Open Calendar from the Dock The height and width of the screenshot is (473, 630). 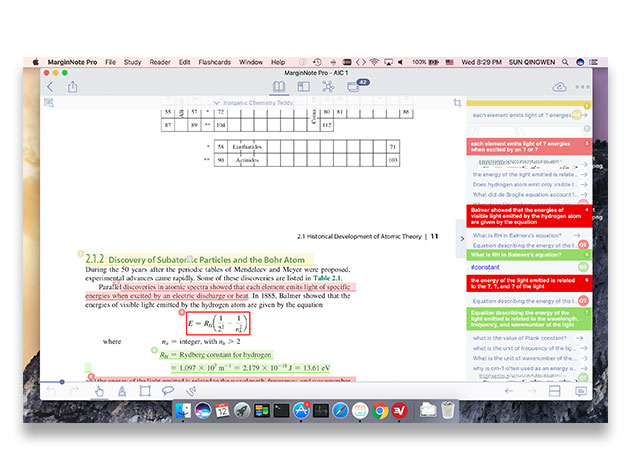(222, 410)
